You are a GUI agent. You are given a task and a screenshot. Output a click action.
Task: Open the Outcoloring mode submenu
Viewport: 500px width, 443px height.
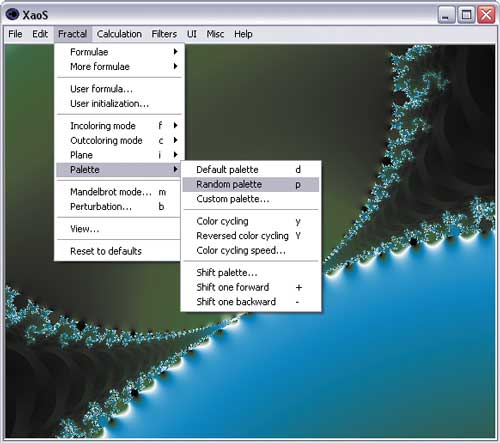point(119,140)
